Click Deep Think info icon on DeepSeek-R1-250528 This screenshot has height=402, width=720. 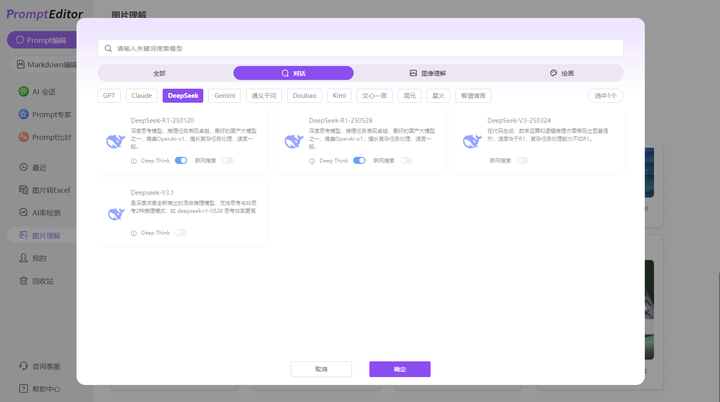tap(312, 161)
